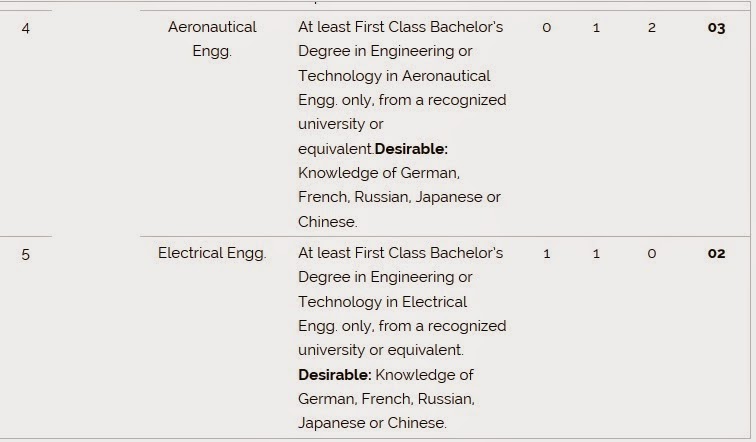Click bold Desirable label in Electrical row
The image size is (756, 442).
tap(335, 375)
